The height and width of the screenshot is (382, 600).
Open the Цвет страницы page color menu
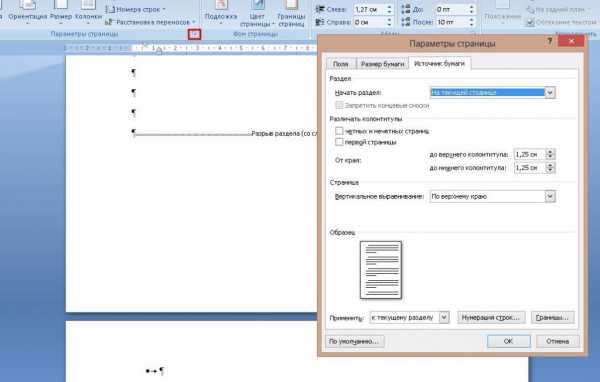(257, 13)
